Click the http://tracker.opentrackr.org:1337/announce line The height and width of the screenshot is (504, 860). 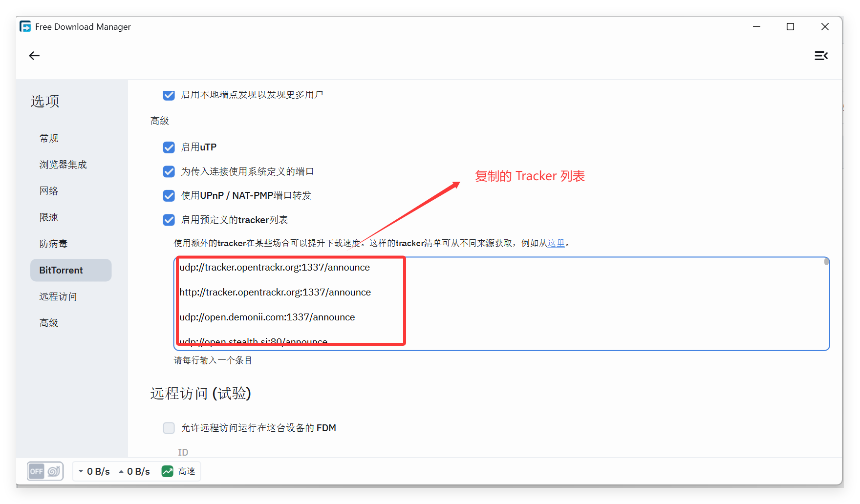pyautogui.click(x=275, y=292)
